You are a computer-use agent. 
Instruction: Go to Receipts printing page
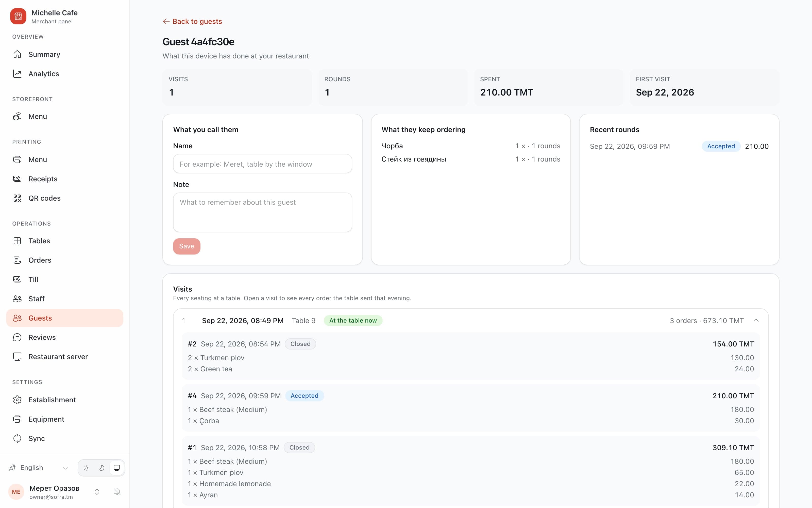tap(65, 179)
